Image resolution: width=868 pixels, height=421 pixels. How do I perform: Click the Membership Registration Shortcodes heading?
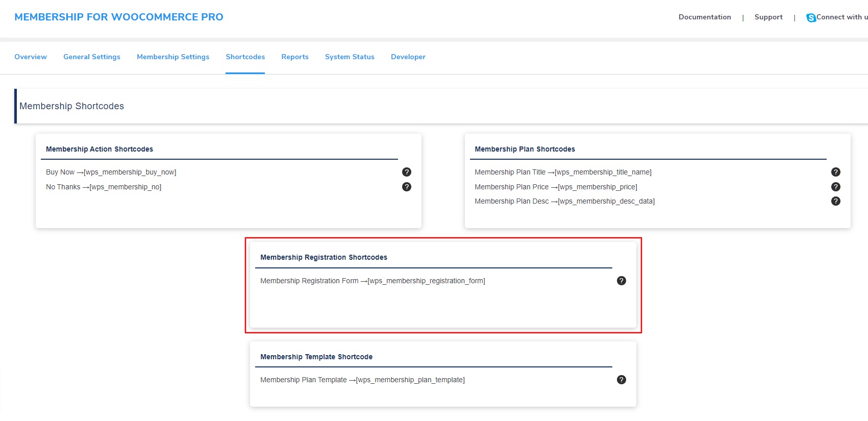324,257
